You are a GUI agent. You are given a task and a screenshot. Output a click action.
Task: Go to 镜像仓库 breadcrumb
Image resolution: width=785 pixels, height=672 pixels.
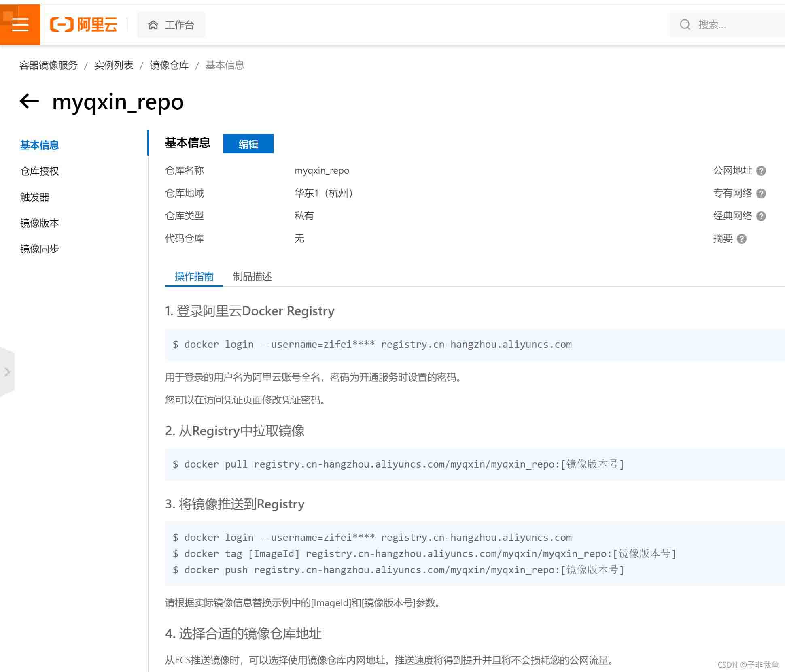click(170, 65)
